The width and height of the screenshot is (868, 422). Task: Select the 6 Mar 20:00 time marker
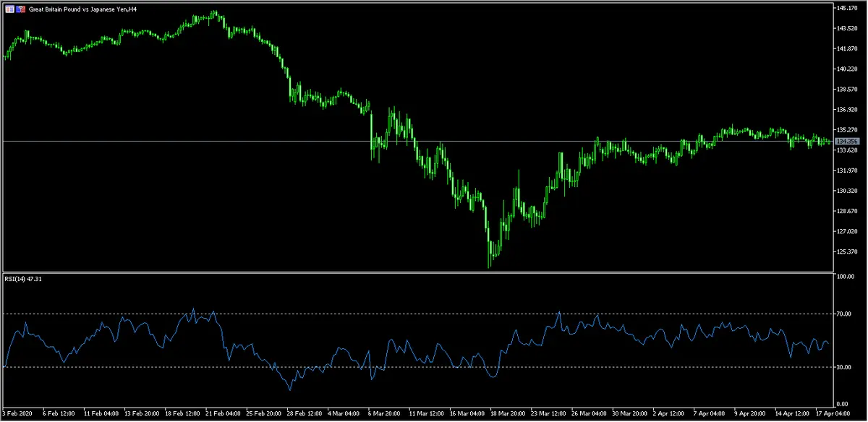[384, 415]
